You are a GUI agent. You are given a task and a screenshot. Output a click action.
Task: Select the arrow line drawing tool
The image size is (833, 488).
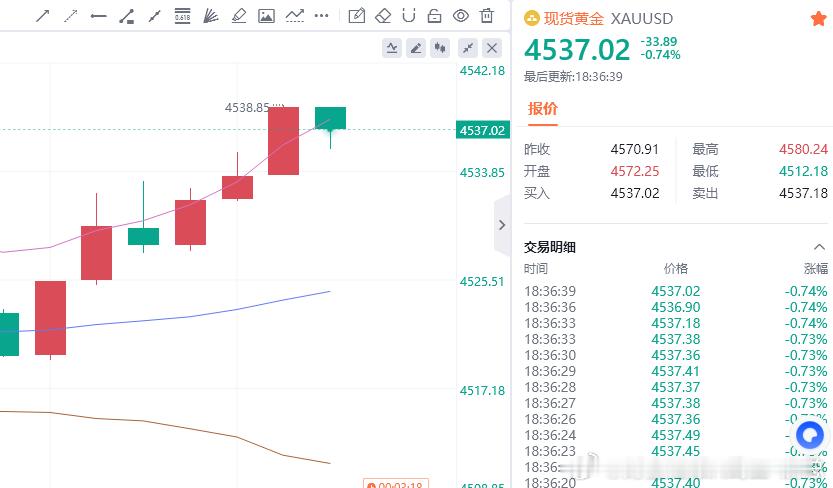[x=42, y=16]
